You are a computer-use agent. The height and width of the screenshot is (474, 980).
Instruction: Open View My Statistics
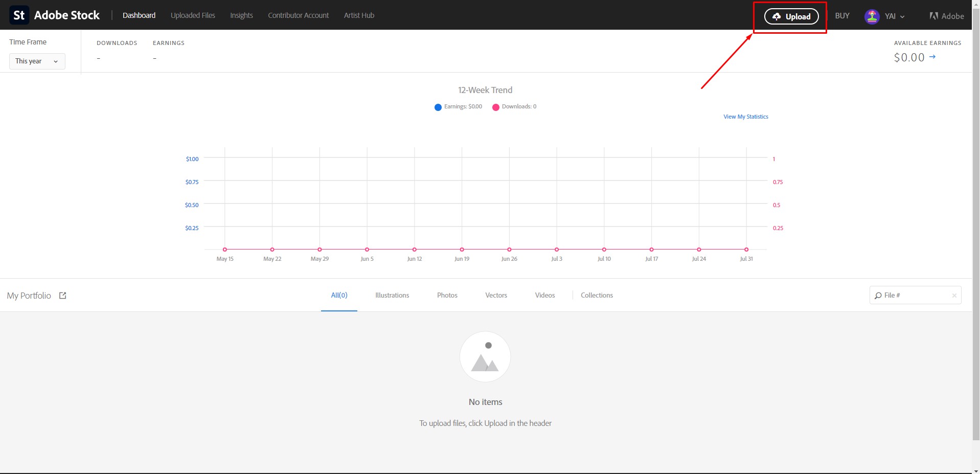[x=745, y=117]
